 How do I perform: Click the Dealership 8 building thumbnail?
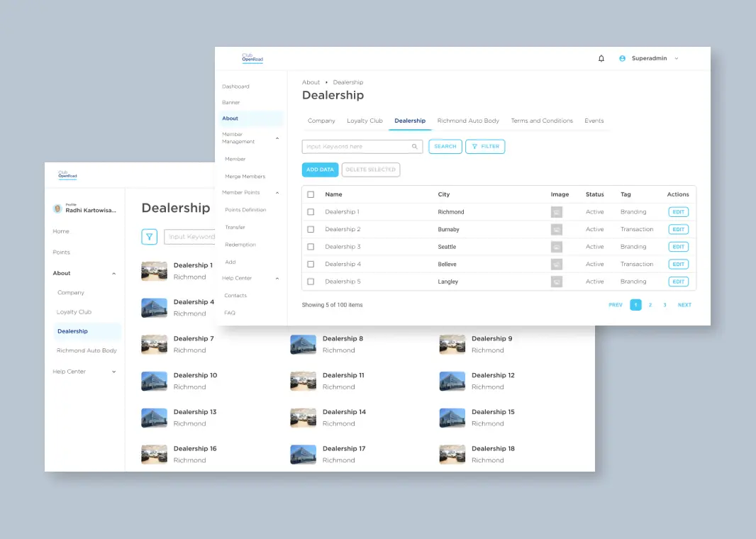(x=303, y=344)
